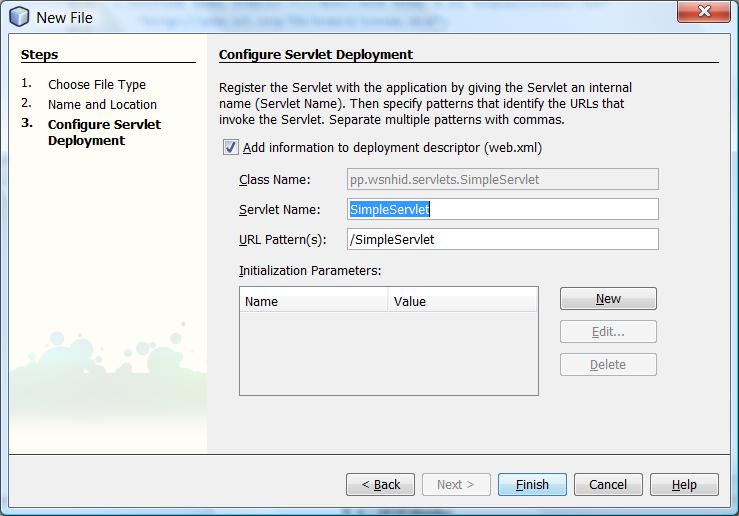Image resolution: width=739 pixels, height=516 pixels.
Task: Go back with the < Back button
Action: pyautogui.click(x=380, y=484)
